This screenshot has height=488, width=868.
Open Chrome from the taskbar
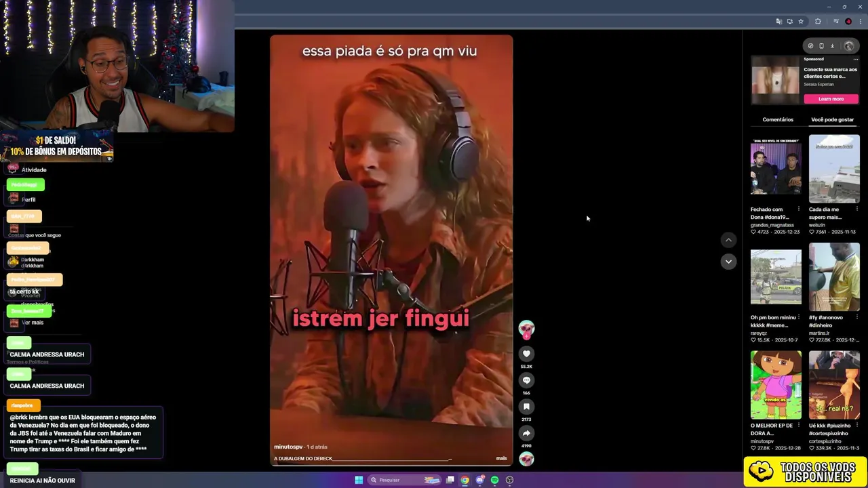[465, 480]
